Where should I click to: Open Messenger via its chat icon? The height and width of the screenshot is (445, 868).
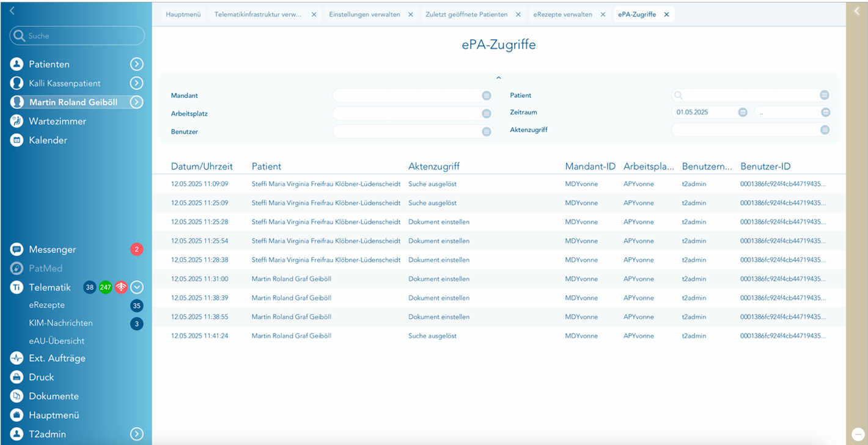coord(17,249)
